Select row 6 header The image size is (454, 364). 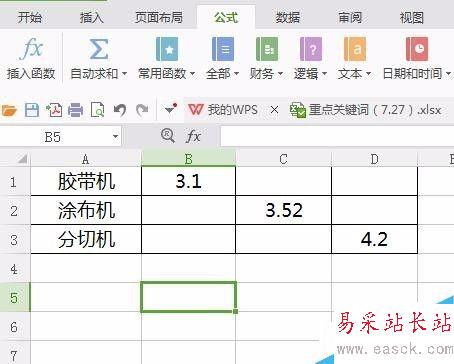(15, 327)
